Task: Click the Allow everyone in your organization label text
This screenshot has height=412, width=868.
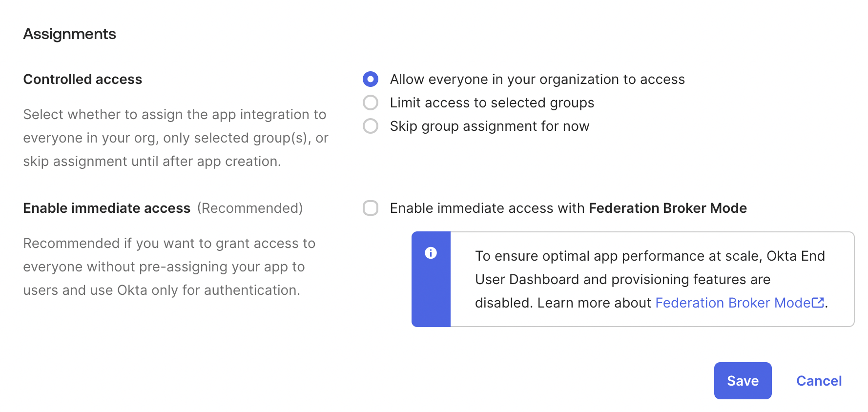Action: (x=537, y=80)
